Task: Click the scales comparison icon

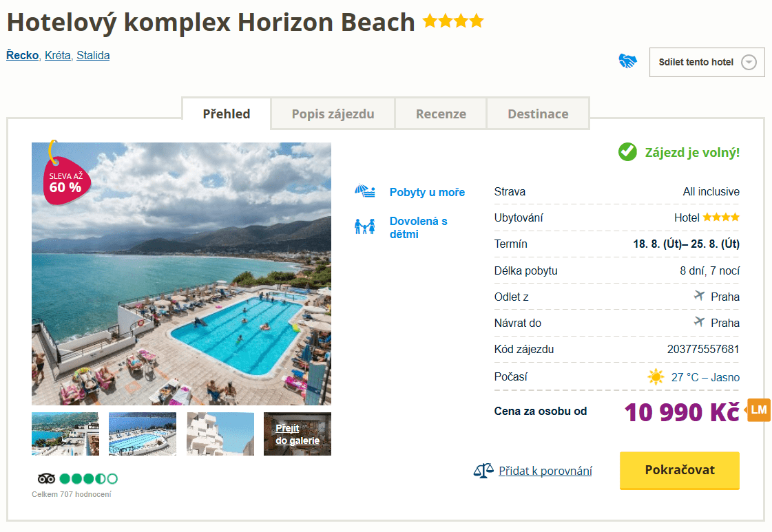Action: click(483, 471)
